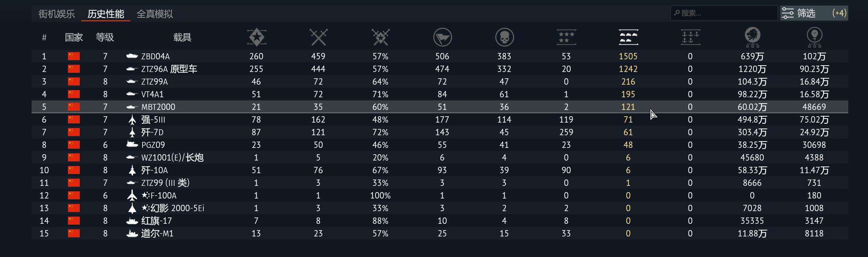Sort the table by 等级 column header
Image resolution: width=868 pixels, height=257 pixels.
[x=105, y=37]
